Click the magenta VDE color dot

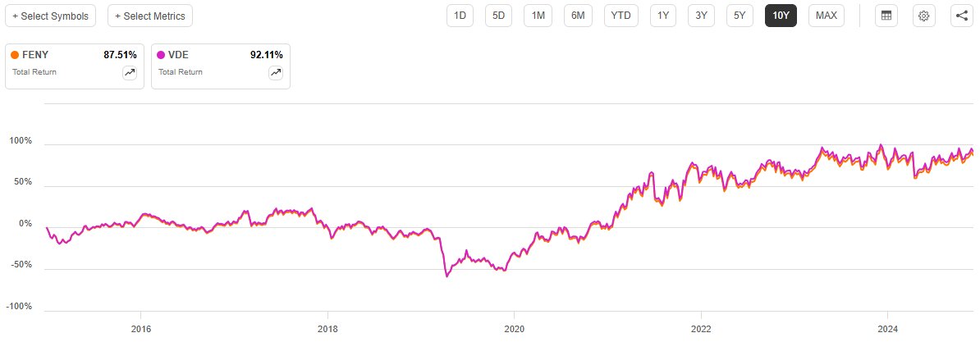click(161, 55)
